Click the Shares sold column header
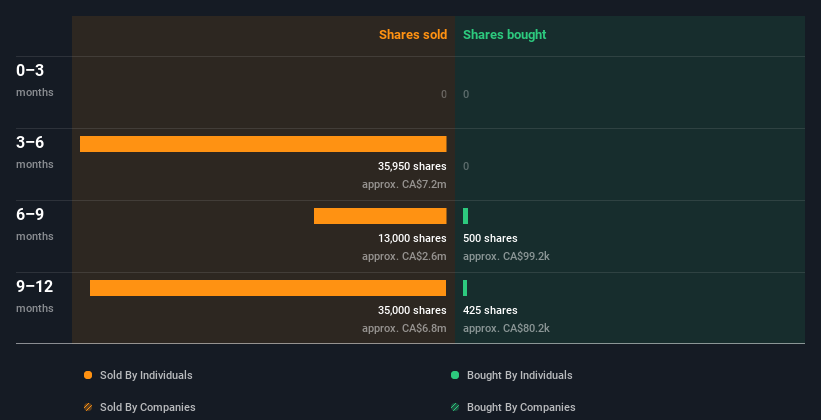 413,35
